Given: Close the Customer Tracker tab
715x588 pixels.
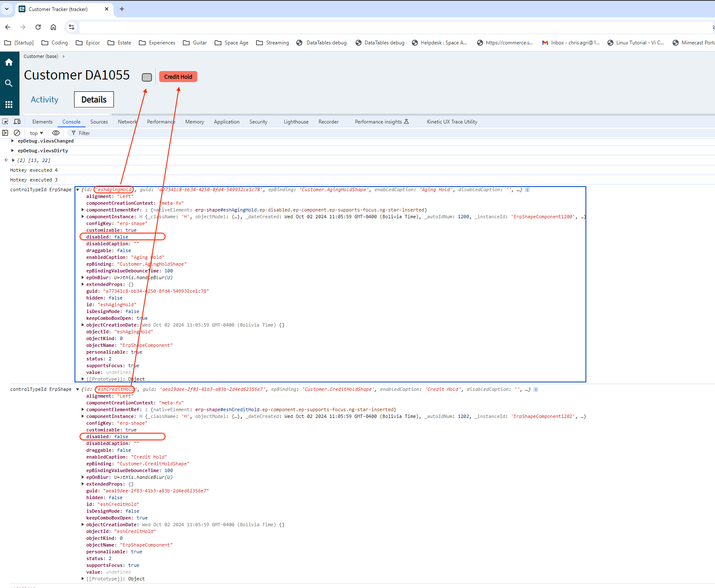Looking at the screenshot, I should pos(107,9).
